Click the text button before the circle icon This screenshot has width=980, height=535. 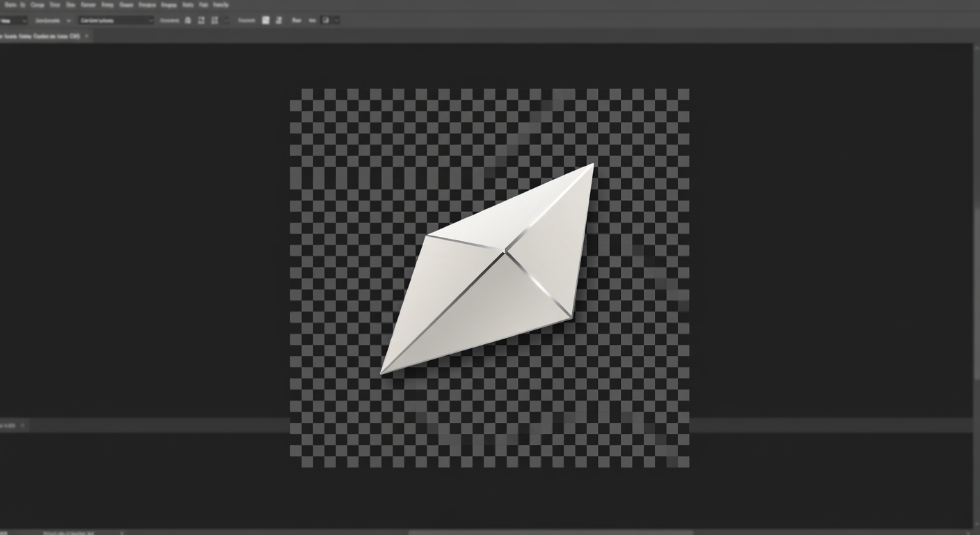[312, 21]
